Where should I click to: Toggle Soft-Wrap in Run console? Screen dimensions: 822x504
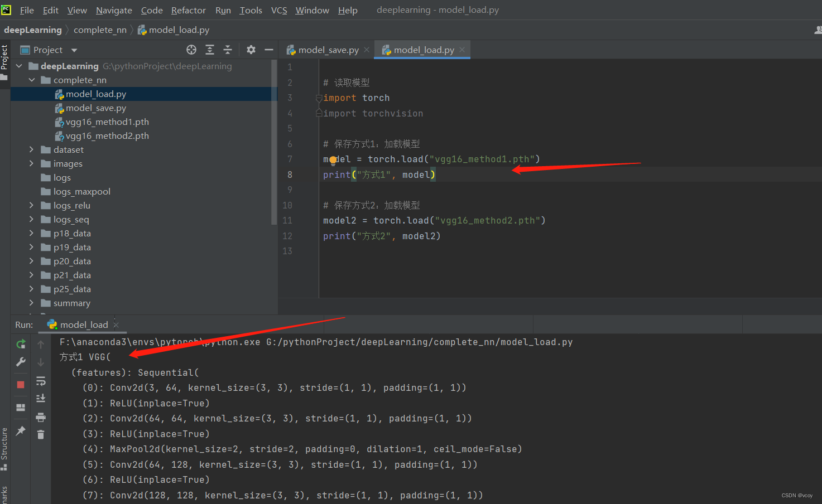click(41, 381)
